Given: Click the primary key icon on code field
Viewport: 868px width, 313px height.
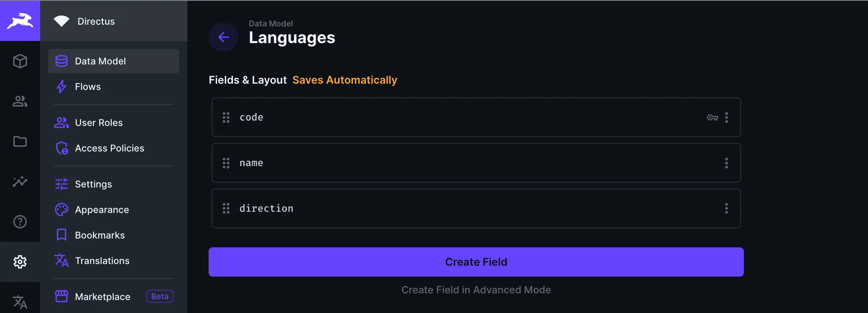Looking at the screenshot, I should (712, 118).
